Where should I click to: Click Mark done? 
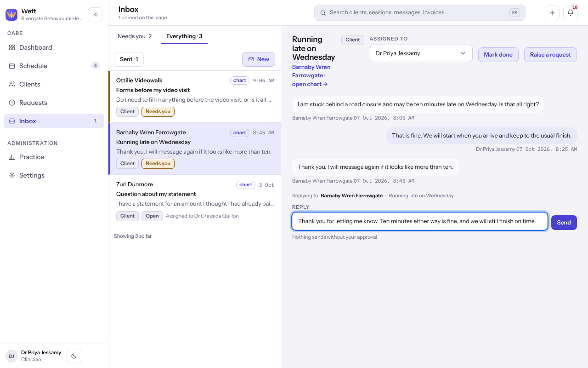click(498, 55)
